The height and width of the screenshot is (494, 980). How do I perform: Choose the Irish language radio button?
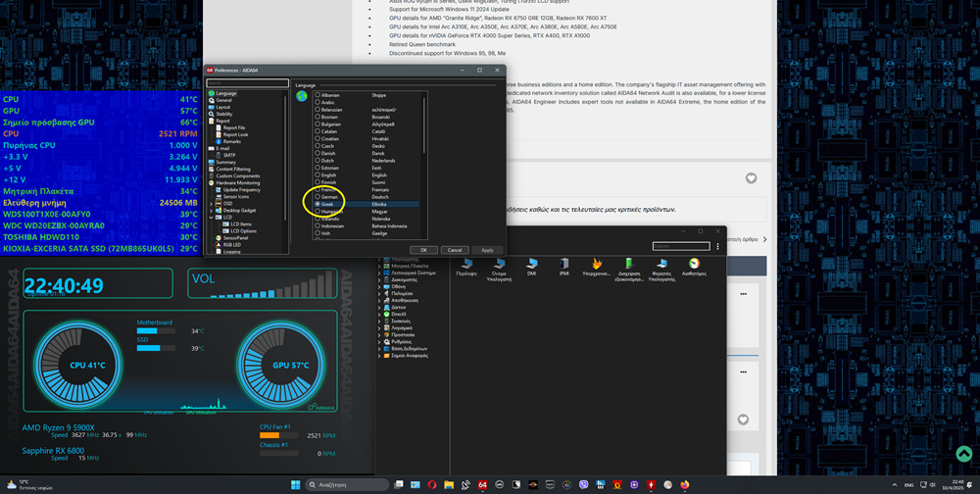318,232
